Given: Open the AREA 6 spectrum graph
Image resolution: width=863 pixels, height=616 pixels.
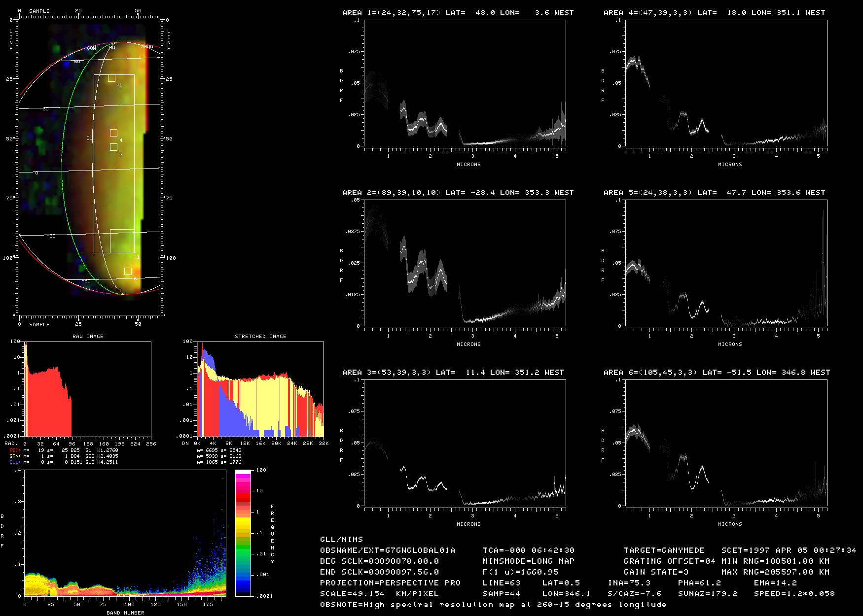Looking at the screenshot, I should click(726, 443).
